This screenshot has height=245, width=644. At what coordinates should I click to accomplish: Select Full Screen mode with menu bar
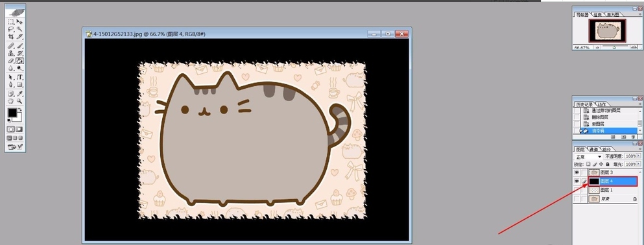(15, 138)
